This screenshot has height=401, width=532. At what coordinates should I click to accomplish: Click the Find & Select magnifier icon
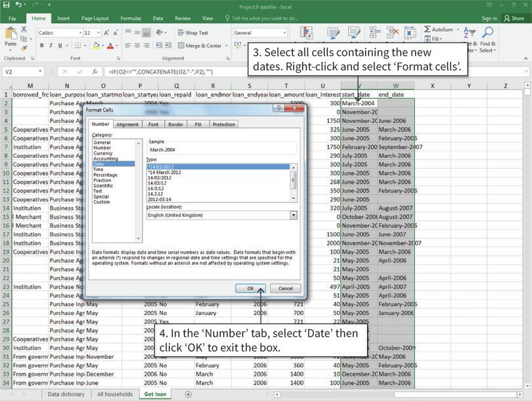[487, 31]
